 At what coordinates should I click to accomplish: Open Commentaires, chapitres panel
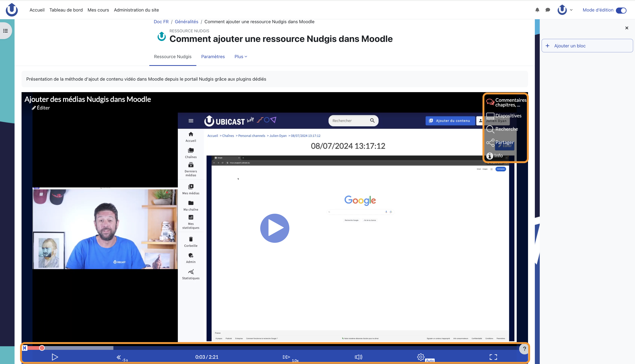point(506,102)
